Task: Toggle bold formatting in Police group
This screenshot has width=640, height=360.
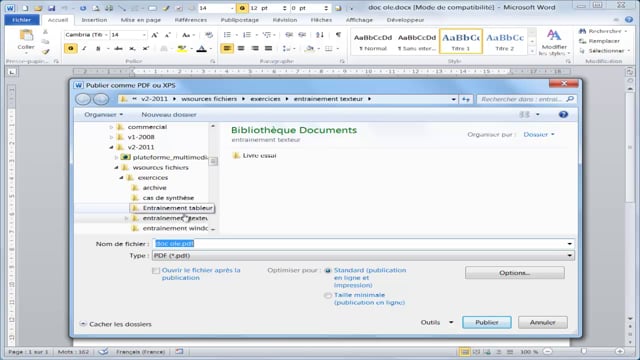Action: [x=71, y=49]
